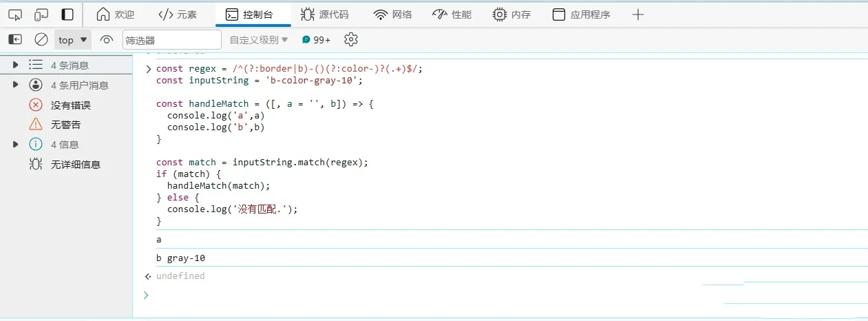The image size is (868, 321).
Task: Click the inspect element picker icon
Action: click(15, 14)
